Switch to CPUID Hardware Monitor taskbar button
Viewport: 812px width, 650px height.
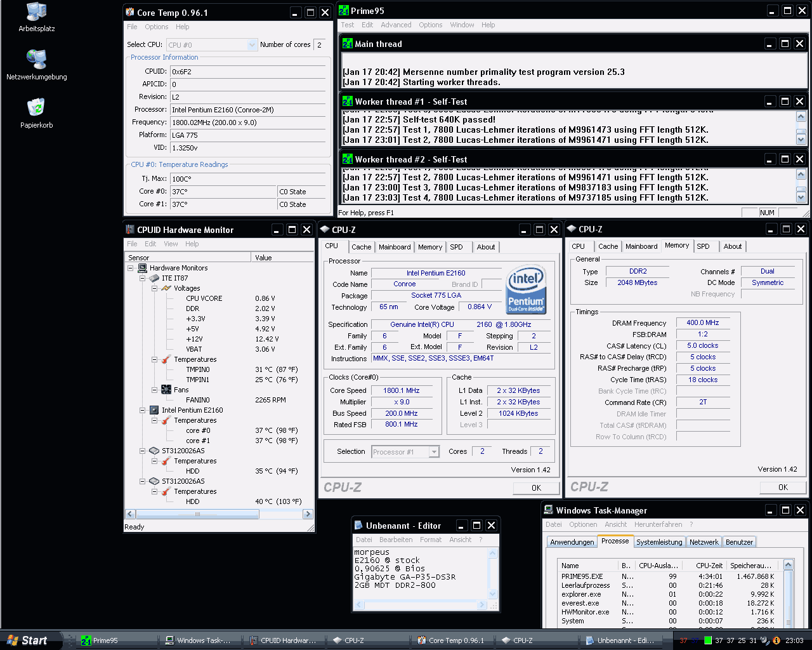(284, 640)
